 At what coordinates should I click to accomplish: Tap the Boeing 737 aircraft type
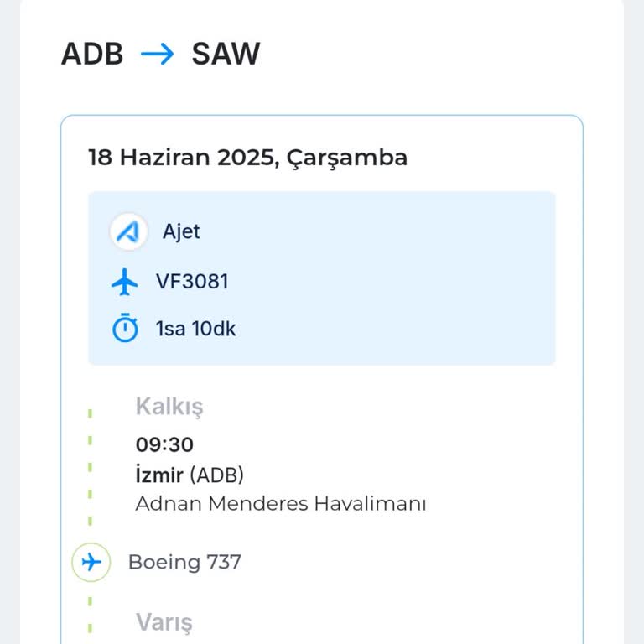pos(184,562)
